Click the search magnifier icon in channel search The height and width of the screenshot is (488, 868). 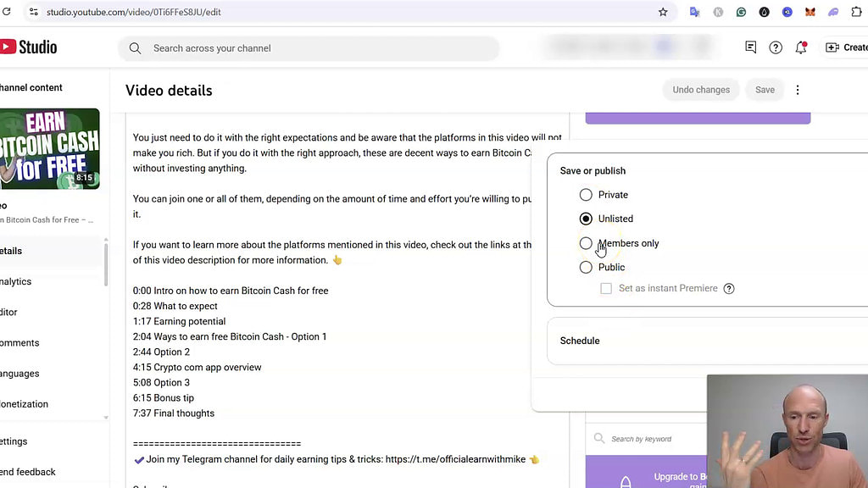(x=135, y=48)
